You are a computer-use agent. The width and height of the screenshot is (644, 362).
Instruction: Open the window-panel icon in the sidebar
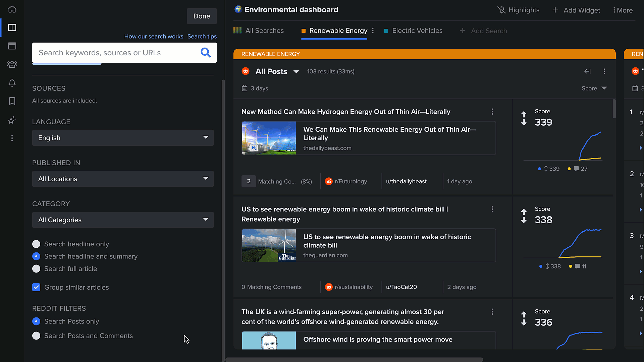(x=12, y=46)
